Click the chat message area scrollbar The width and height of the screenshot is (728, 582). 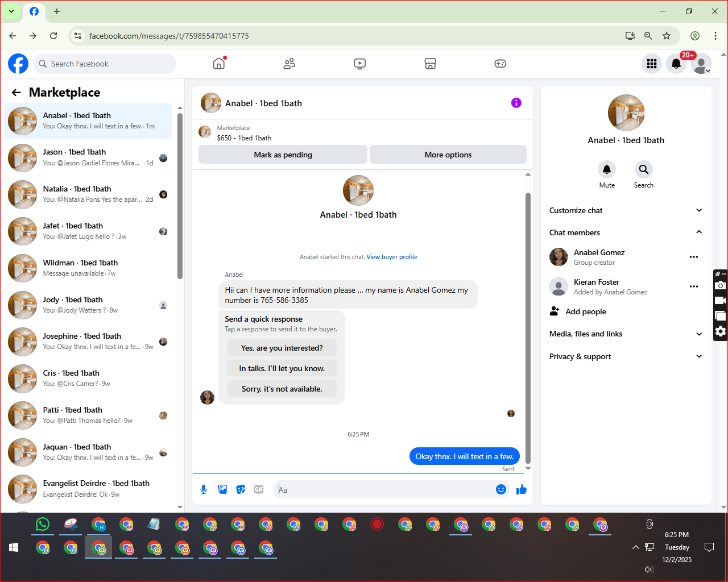(528, 328)
